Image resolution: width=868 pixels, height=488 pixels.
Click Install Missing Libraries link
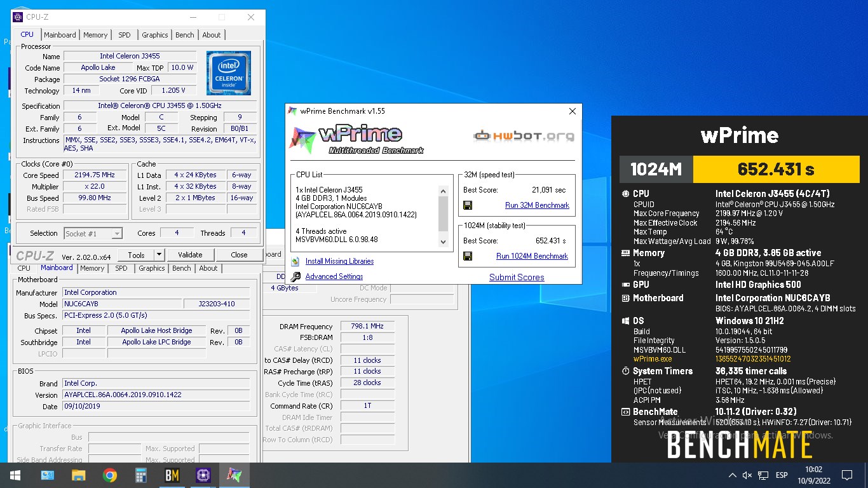coord(339,261)
